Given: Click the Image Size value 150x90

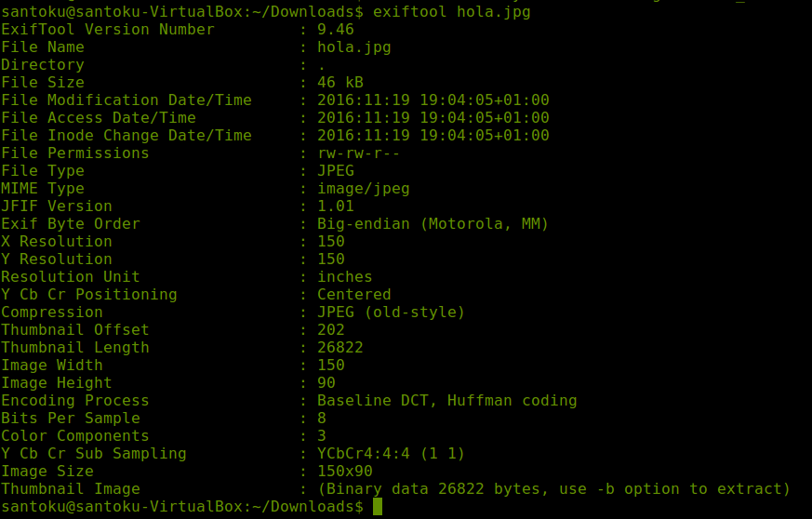Looking at the screenshot, I should click(x=344, y=471).
